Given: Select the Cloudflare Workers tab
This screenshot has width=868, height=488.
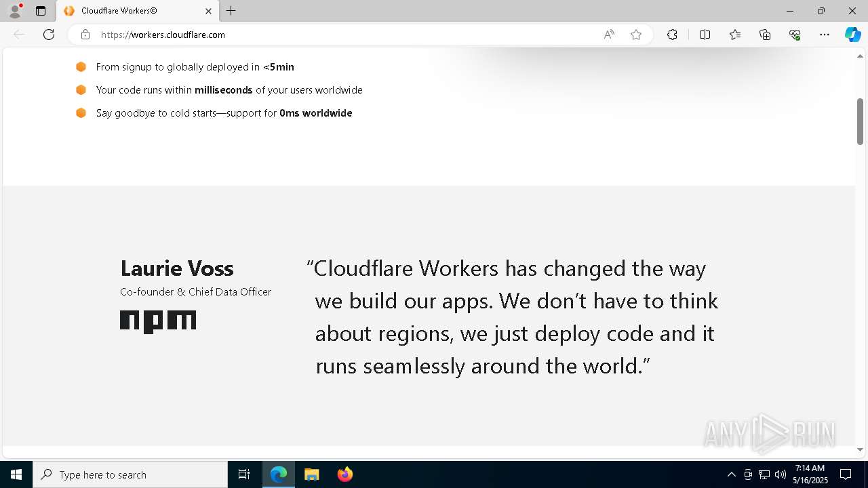Looking at the screenshot, I should (138, 11).
